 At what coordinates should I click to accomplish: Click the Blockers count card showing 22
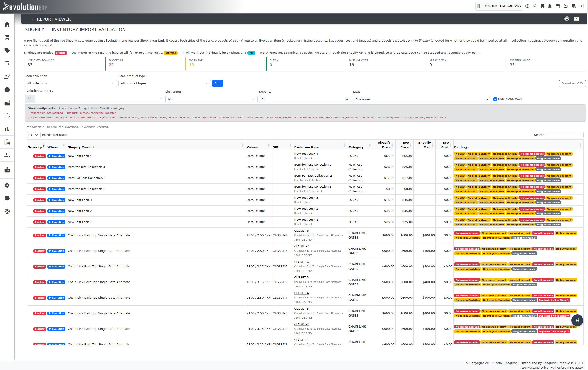(145, 64)
